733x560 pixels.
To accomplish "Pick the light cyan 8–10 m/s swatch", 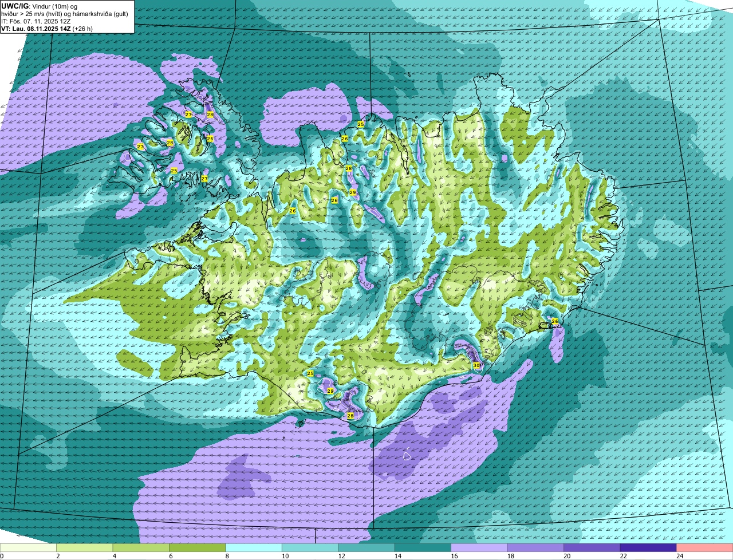I will tap(254, 547).
